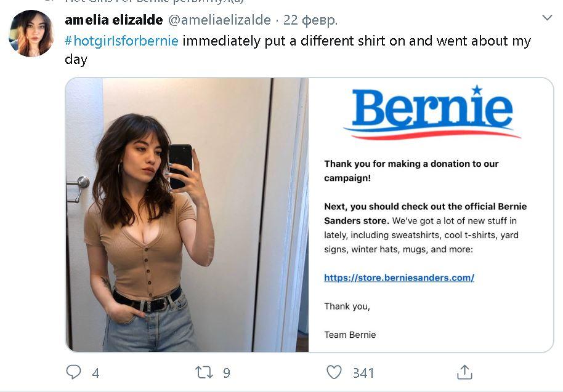The width and height of the screenshot is (563, 392).
Task: Click the reply speech bubble icon
Action: (x=73, y=372)
